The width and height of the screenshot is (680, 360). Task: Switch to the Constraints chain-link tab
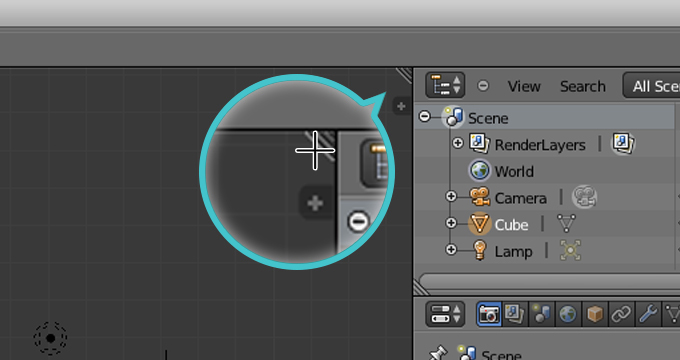pyautogui.click(x=621, y=314)
